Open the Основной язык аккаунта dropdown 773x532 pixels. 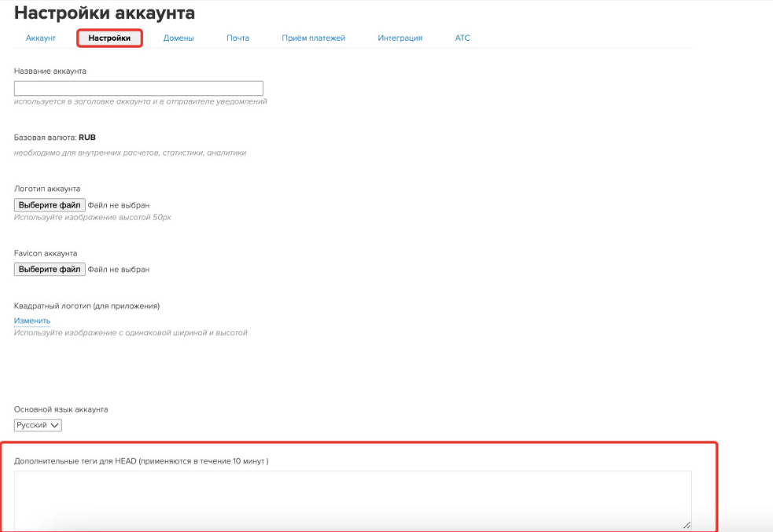(x=38, y=425)
